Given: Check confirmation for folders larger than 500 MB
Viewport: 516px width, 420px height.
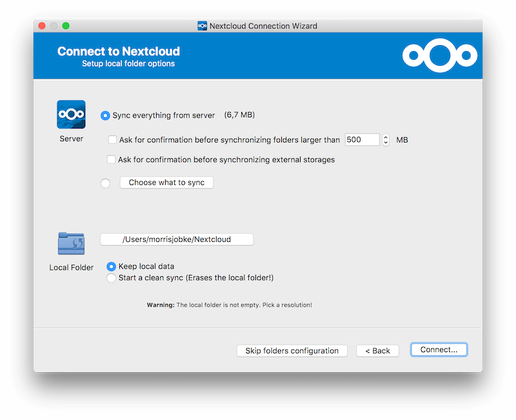Looking at the screenshot, I should (x=111, y=139).
